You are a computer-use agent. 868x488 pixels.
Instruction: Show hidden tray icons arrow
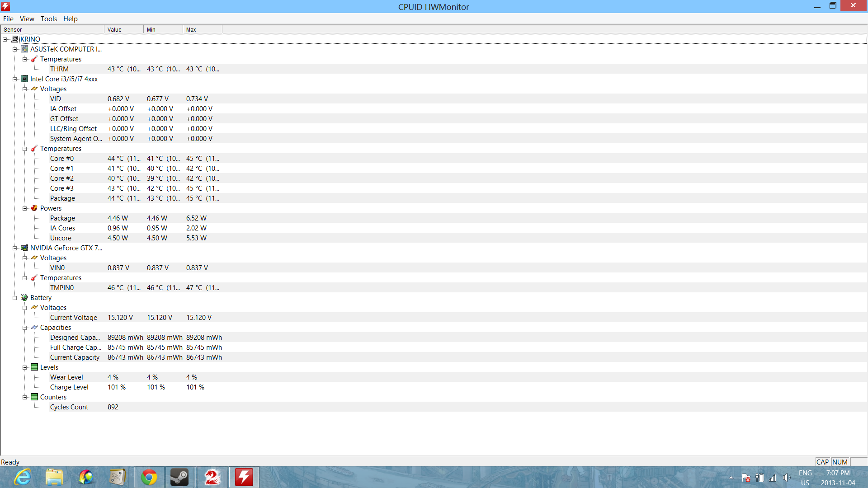point(731,478)
